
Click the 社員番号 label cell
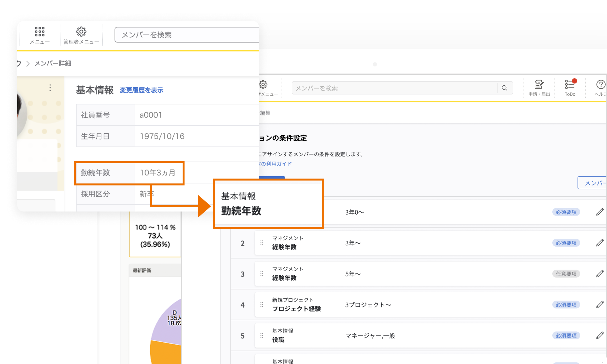click(x=106, y=115)
